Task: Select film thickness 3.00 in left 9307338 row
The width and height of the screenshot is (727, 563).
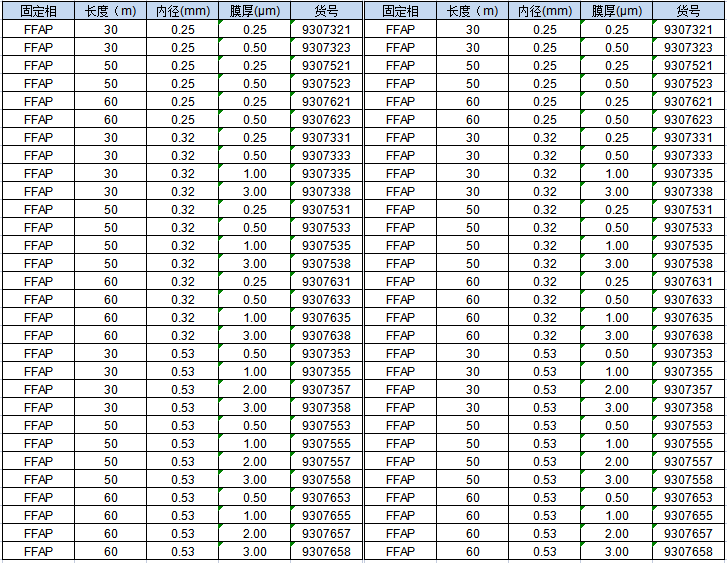Action: (255, 192)
